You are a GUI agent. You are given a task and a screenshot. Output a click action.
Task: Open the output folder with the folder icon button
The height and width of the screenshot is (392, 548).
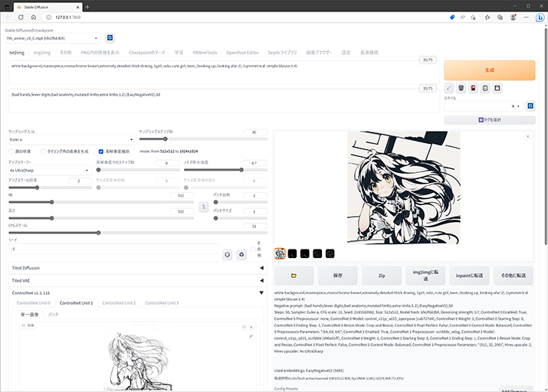pyautogui.click(x=294, y=276)
